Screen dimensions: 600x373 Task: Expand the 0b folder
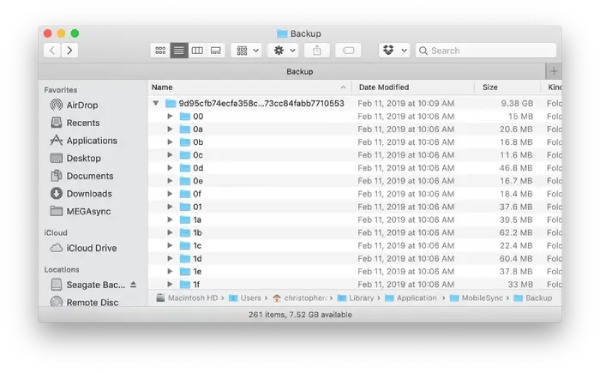pyautogui.click(x=170, y=142)
